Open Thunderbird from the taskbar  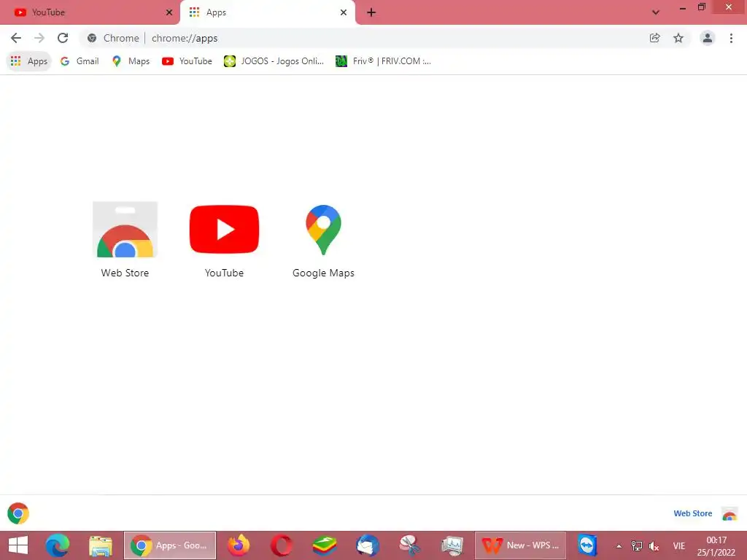pyautogui.click(x=368, y=545)
